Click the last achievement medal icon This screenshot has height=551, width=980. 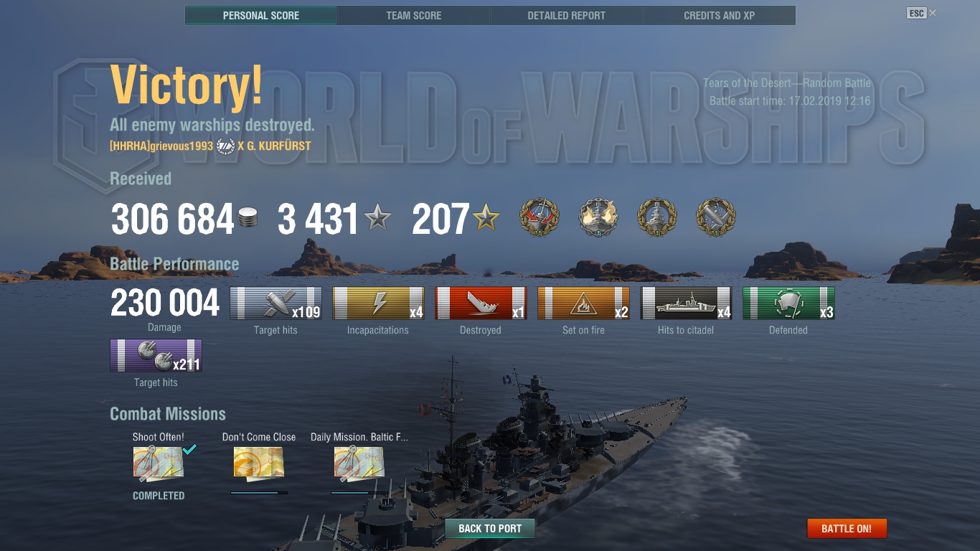(x=716, y=218)
